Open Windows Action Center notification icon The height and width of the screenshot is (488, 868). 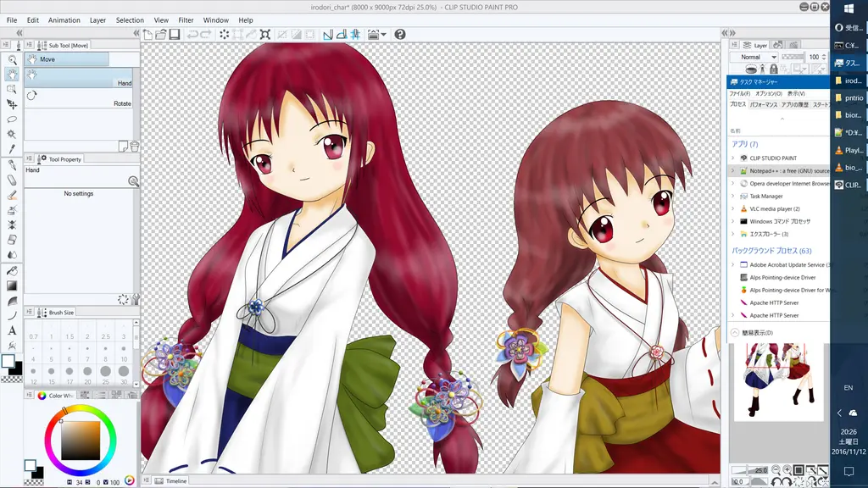pos(849,471)
